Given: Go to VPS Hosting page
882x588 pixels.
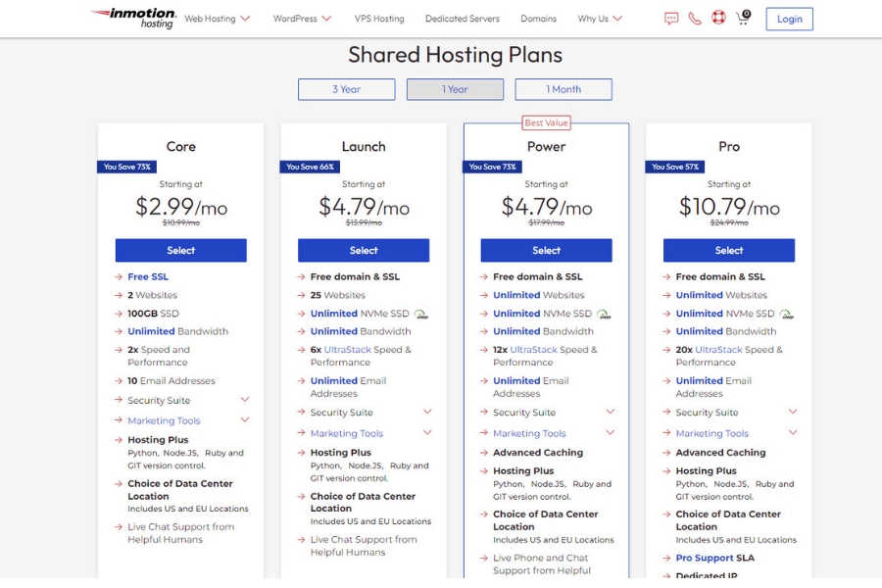Looking at the screenshot, I should click(379, 19).
